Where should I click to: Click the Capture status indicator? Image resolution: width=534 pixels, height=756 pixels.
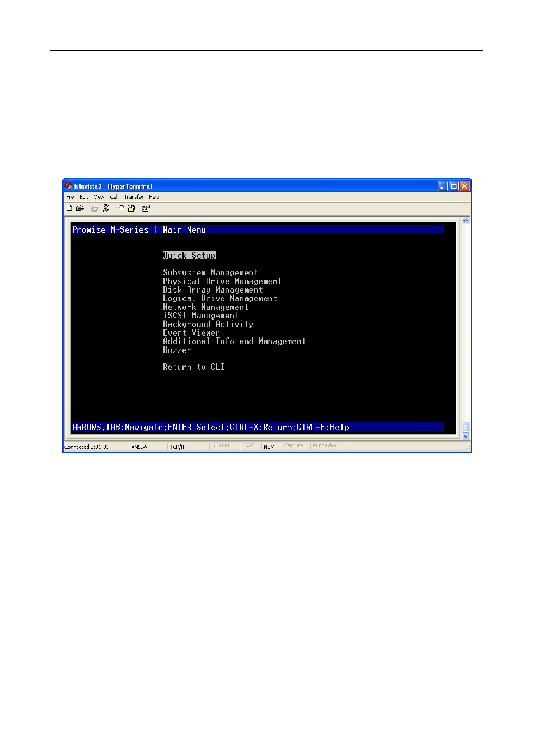tap(293, 445)
